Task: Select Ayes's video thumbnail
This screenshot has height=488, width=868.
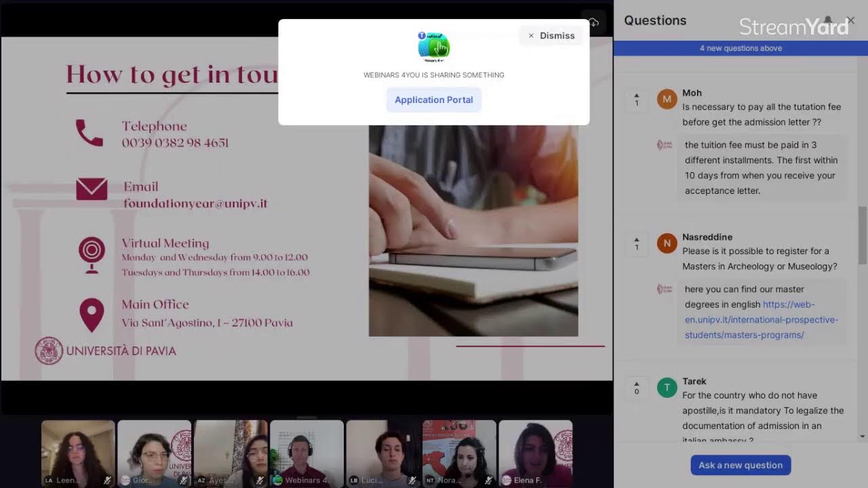Action: (x=231, y=453)
